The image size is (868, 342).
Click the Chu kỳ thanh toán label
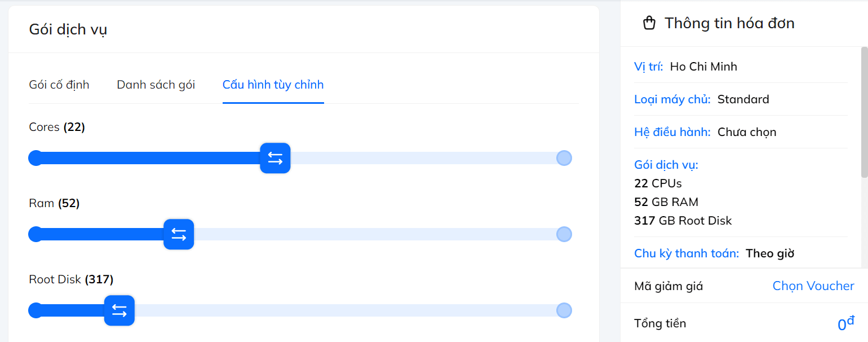click(x=687, y=253)
